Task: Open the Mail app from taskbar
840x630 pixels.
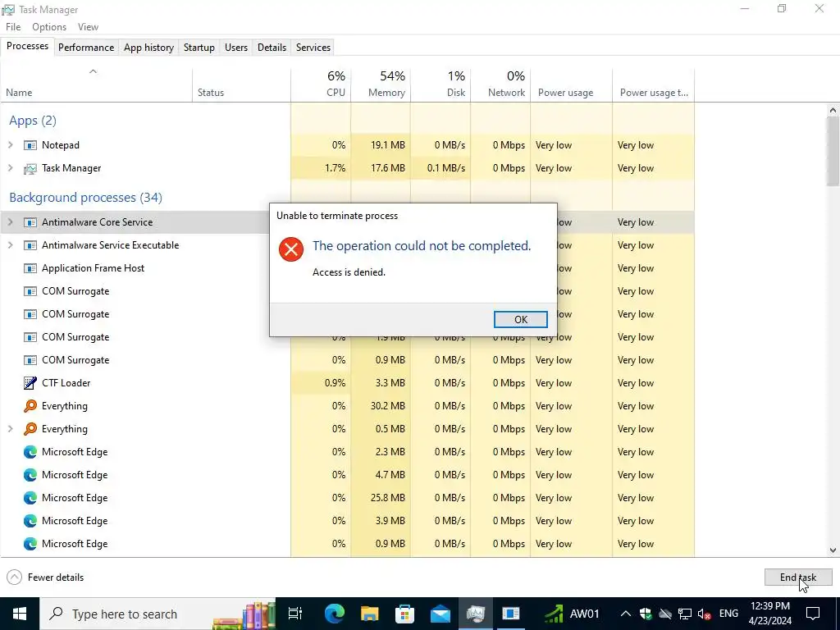Action: pos(441,614)
